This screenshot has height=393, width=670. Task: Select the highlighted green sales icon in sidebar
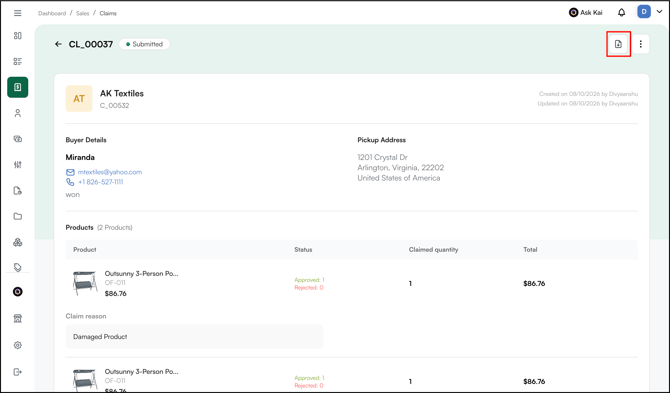click(x=18, y=87)
